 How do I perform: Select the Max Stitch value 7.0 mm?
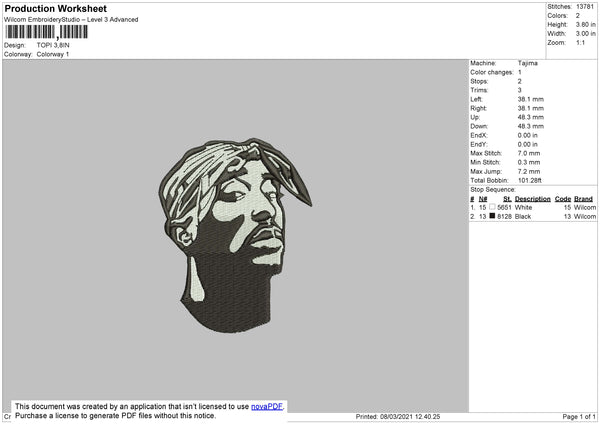point(529,153)
